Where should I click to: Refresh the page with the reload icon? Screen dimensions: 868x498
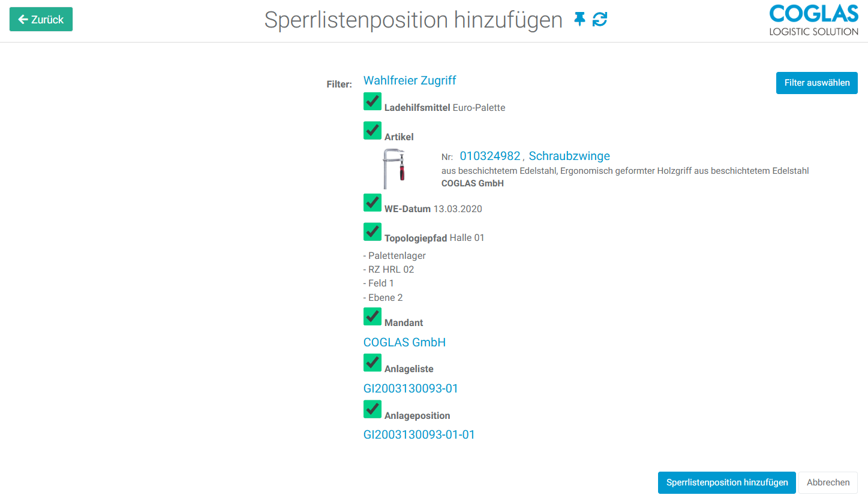click(x=600, y=19)
